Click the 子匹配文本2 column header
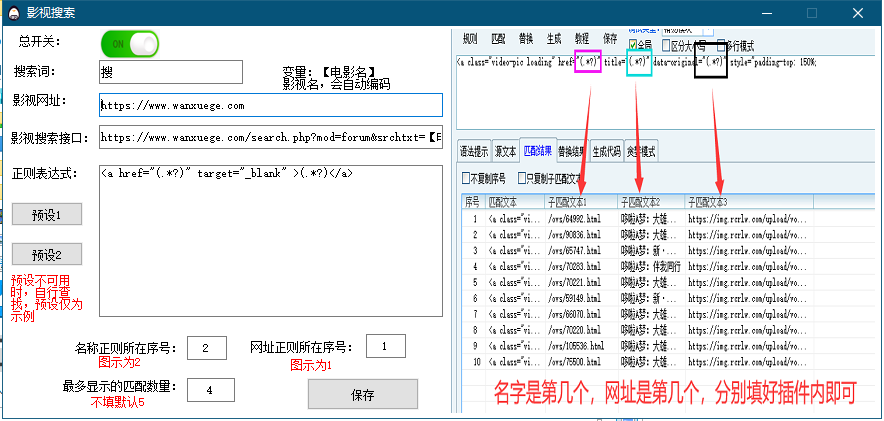The height and width of the screenshot is (421, 884). click(x=651, y=201)
